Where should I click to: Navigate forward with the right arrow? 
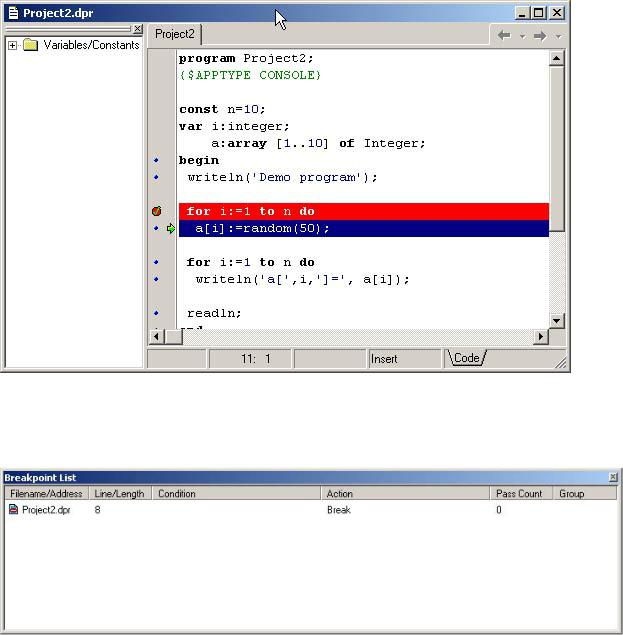[540, 36]
